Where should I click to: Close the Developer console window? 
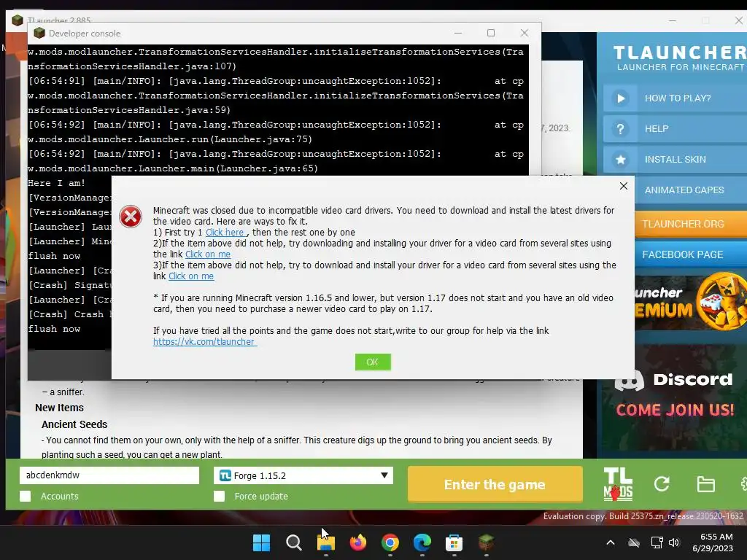[x=524, y=33]
